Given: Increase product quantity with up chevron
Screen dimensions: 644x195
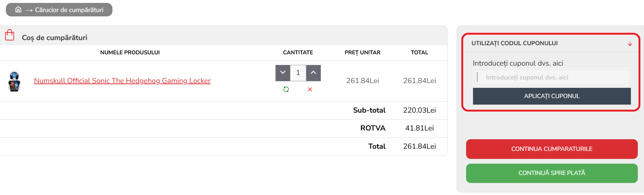Looking at the screenshot, I should [x=313, y=73].
